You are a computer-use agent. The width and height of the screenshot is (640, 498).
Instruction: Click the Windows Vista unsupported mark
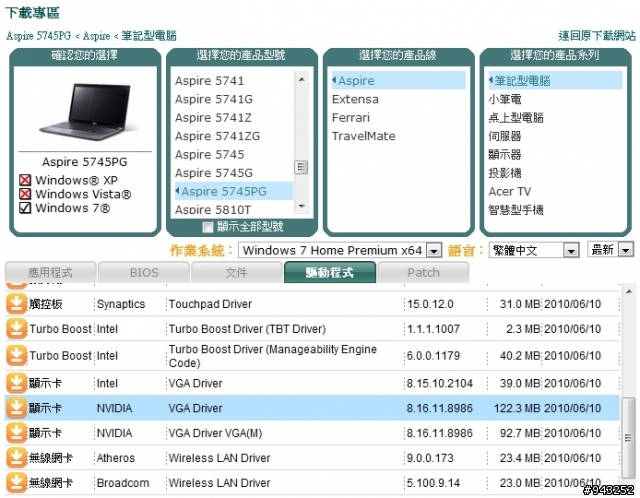pos(25,194)
